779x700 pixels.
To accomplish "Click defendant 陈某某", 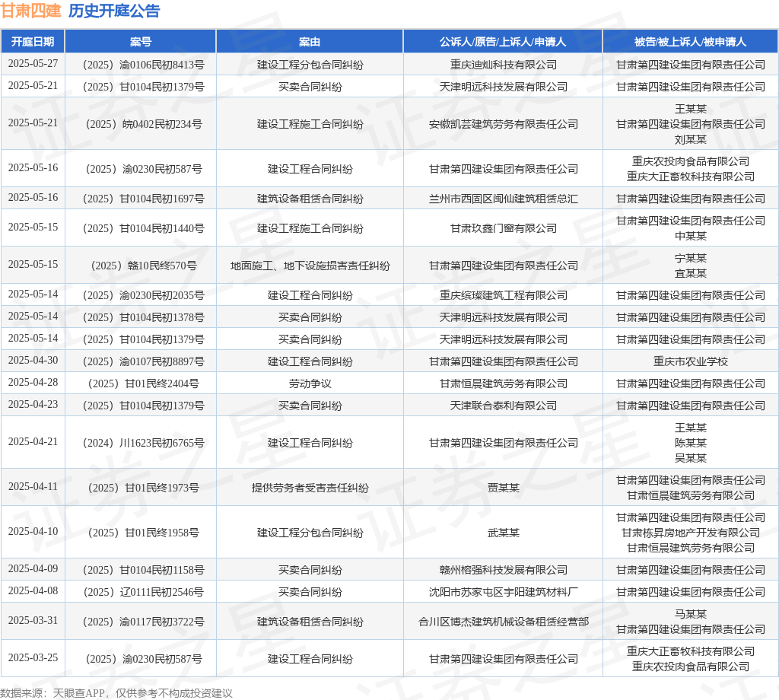I will [691, 443].
